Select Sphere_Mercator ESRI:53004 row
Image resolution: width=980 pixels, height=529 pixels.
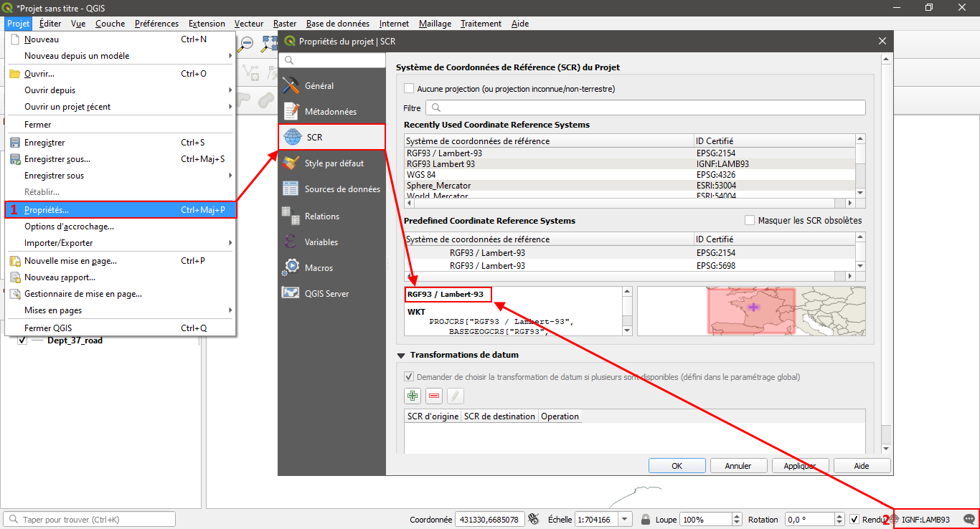pos(629,185)
